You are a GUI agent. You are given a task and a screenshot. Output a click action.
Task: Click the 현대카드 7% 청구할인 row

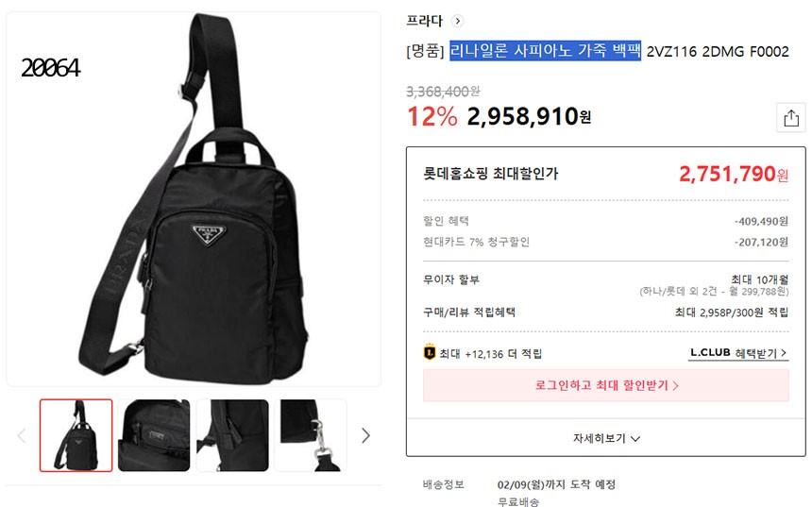606,242
